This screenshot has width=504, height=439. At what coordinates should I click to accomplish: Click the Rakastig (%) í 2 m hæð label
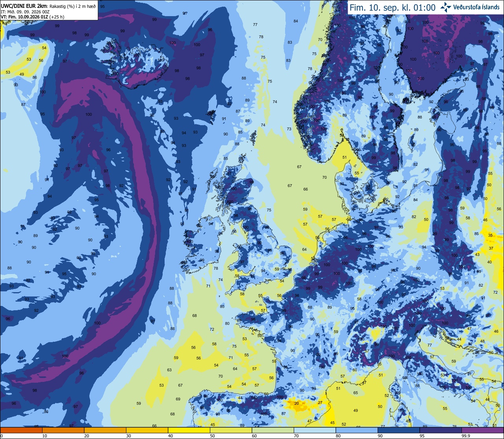(72, 6)
